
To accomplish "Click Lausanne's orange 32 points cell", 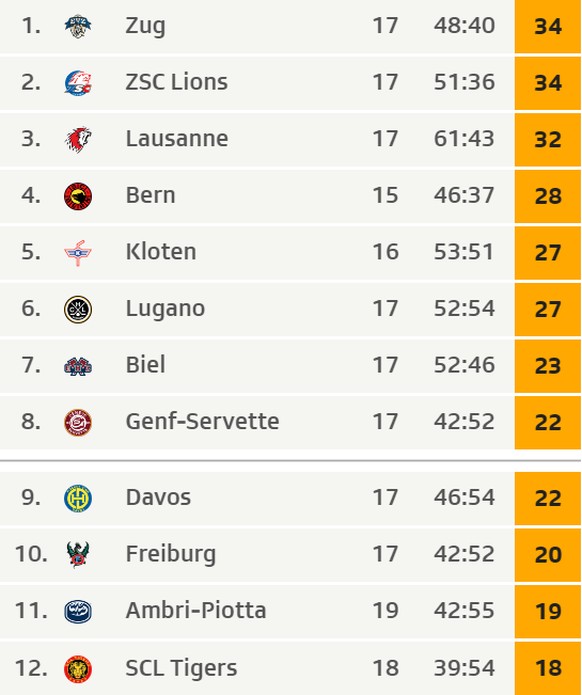I will [x=548, y=140].
